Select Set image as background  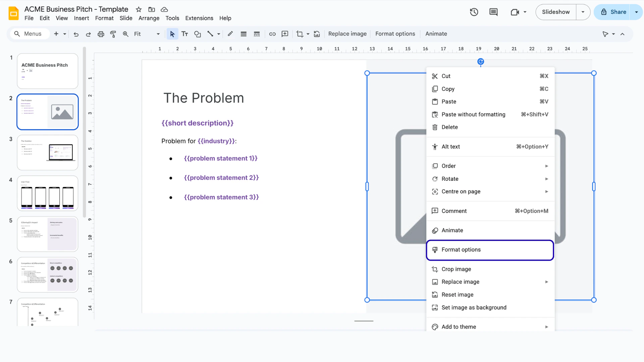point(474,307)
